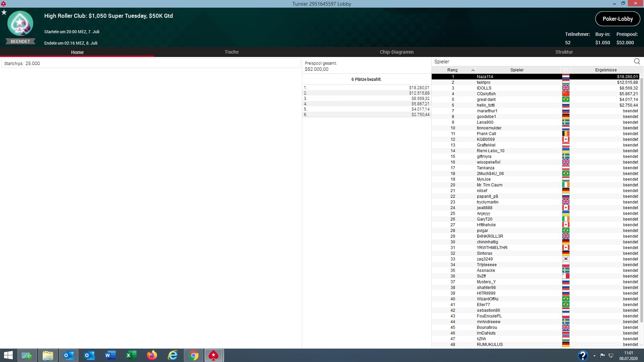Click the flag column header icon
This screenshot has width=644, height=362.
pyautogui.click(x=566, y=70)
